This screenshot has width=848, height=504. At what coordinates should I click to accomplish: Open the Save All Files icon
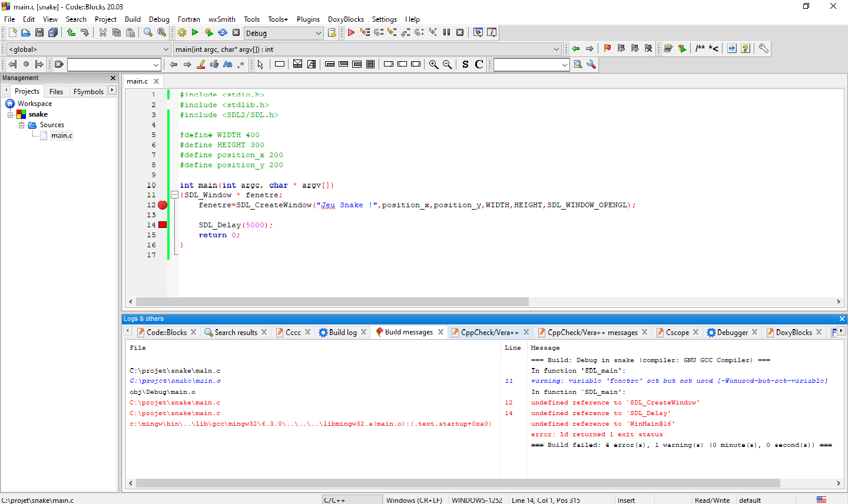point(52,32)
